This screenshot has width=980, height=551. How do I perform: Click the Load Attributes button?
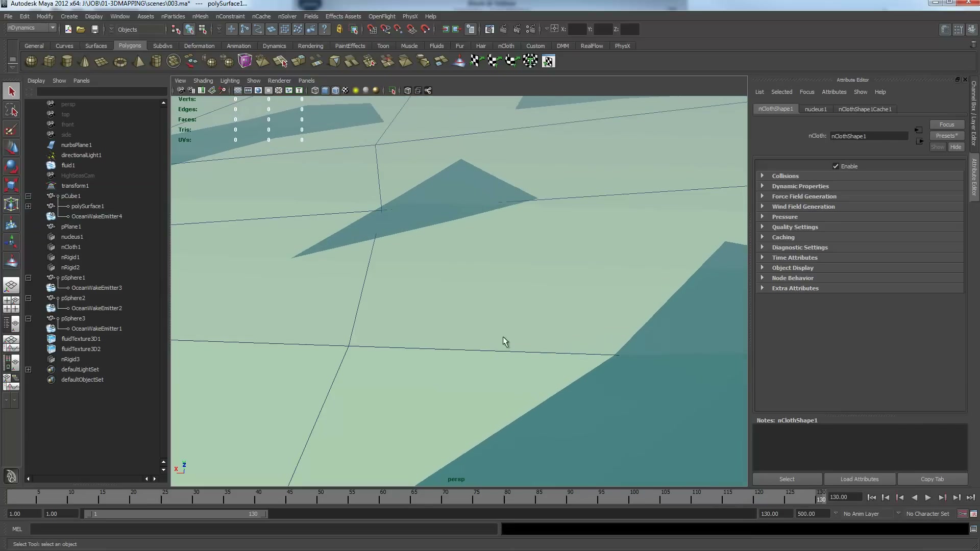click(860, 479)
